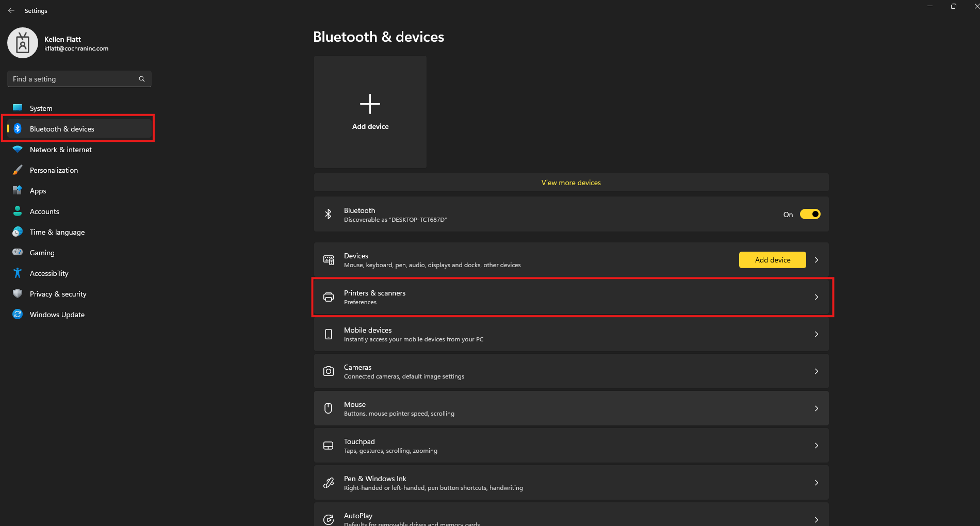Image resolution: width=980 pixels, height=526 pixels.
Task: Click the Network & internet wifi icon
Action: 18,149
